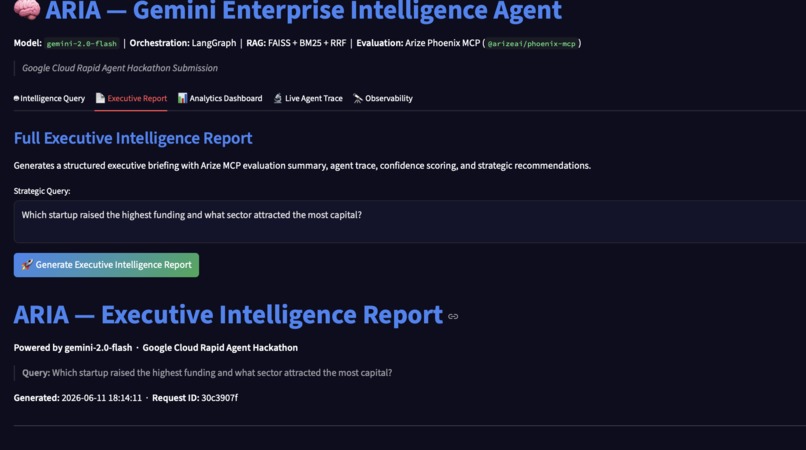Click the bar chart icon on Analytics Dashboard tab
Screen dimensions: 806x450
pyautogui.click(x=182, y=98)
